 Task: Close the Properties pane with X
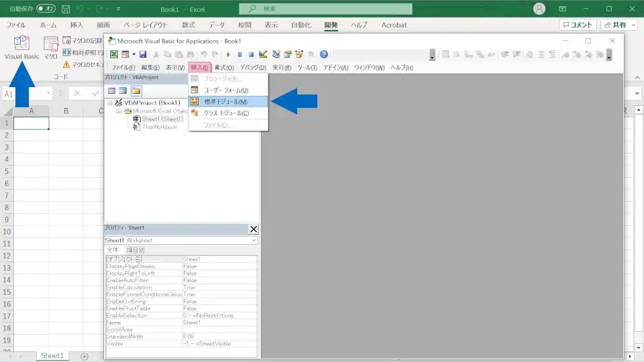[253, 229]
